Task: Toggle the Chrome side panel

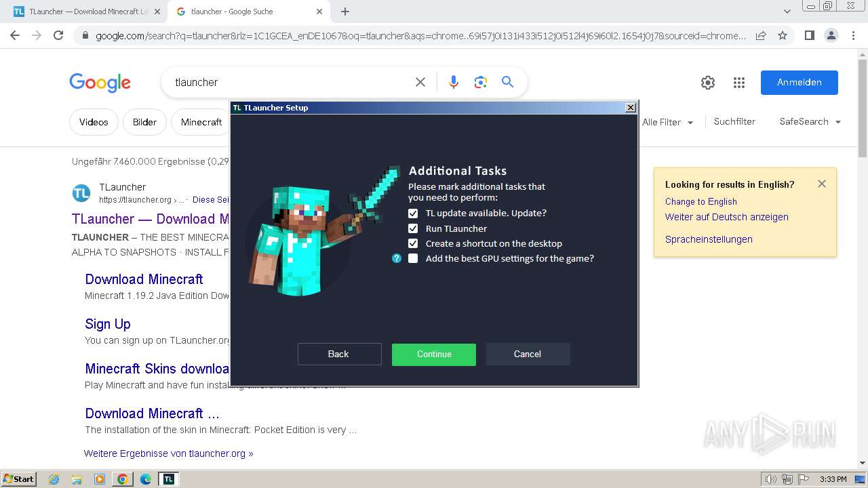Action: [809, 35]
